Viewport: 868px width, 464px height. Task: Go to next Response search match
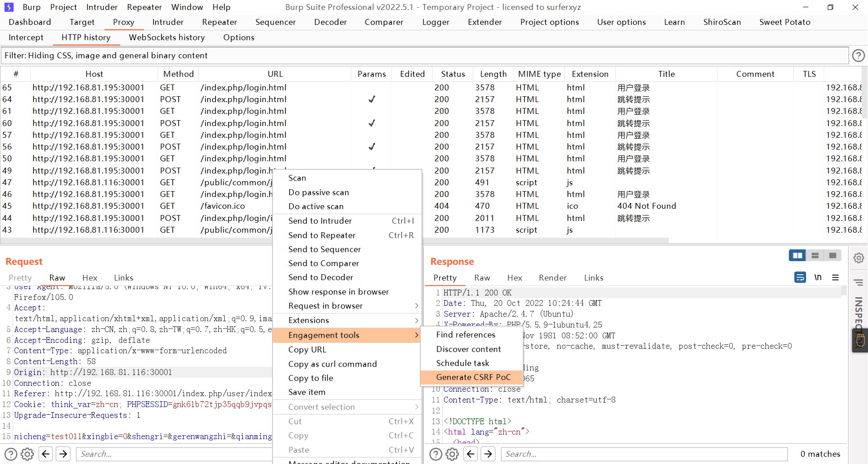pos(488,454)
